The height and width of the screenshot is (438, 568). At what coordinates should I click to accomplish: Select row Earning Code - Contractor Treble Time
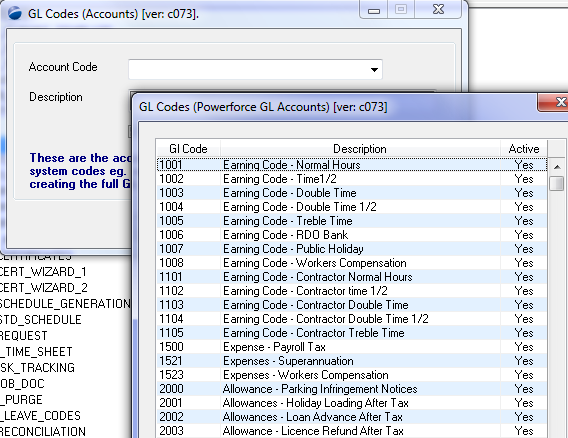[352, 333]
